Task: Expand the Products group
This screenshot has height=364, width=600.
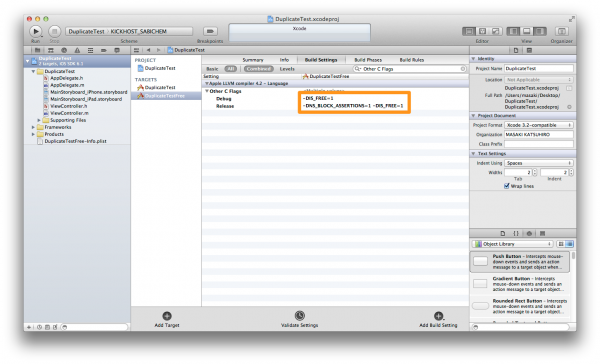Action: [x=33, y=134]
